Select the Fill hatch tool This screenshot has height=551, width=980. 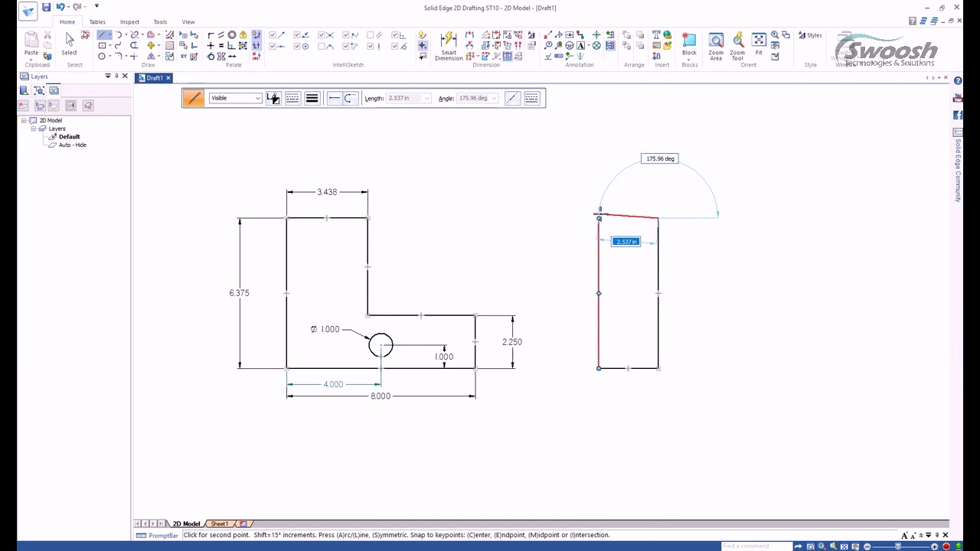[169, 46]
